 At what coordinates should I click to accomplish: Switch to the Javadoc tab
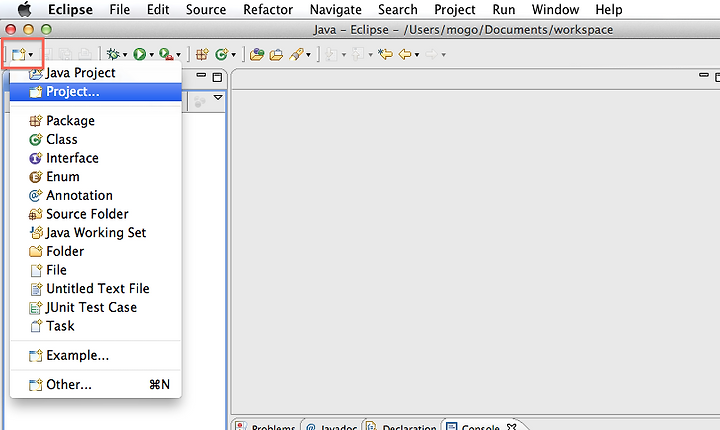tap(332, 426)
